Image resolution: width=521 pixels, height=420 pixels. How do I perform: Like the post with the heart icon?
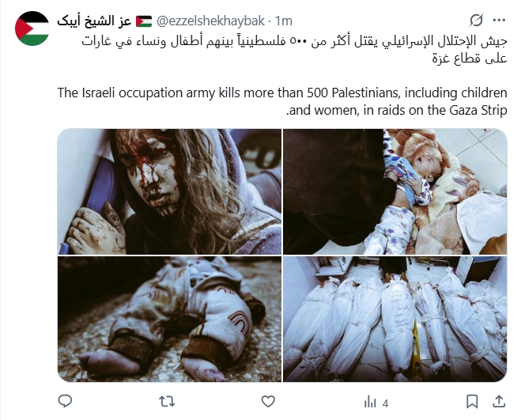click(268, 402)
